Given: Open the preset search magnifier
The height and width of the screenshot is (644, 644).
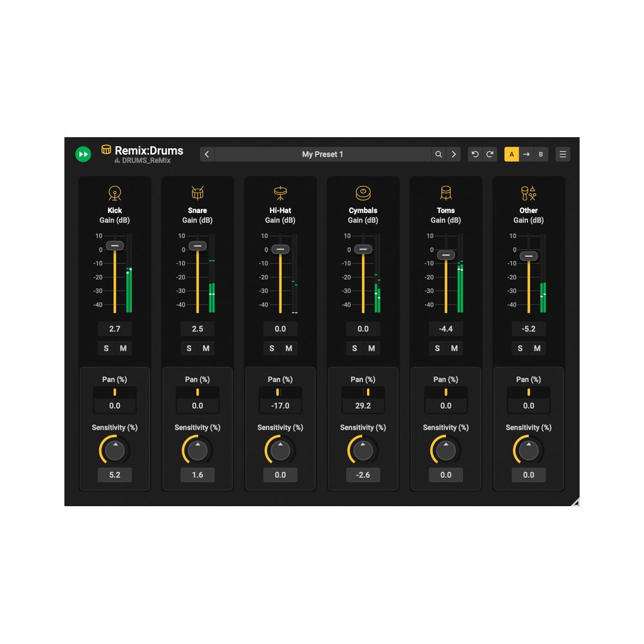Looking at the screenshot, I should pos(439,155).
